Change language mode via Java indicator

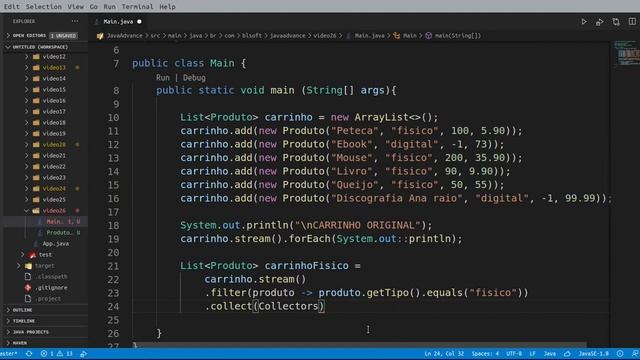click(549, 354)
